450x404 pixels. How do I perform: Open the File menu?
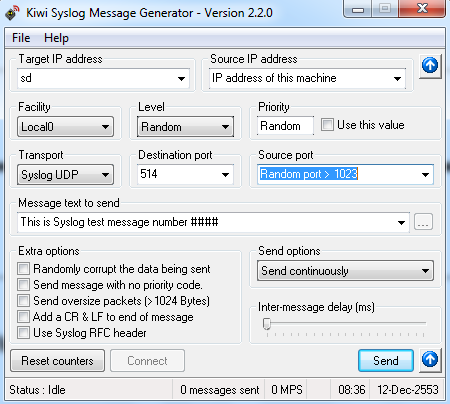(21, 38)
